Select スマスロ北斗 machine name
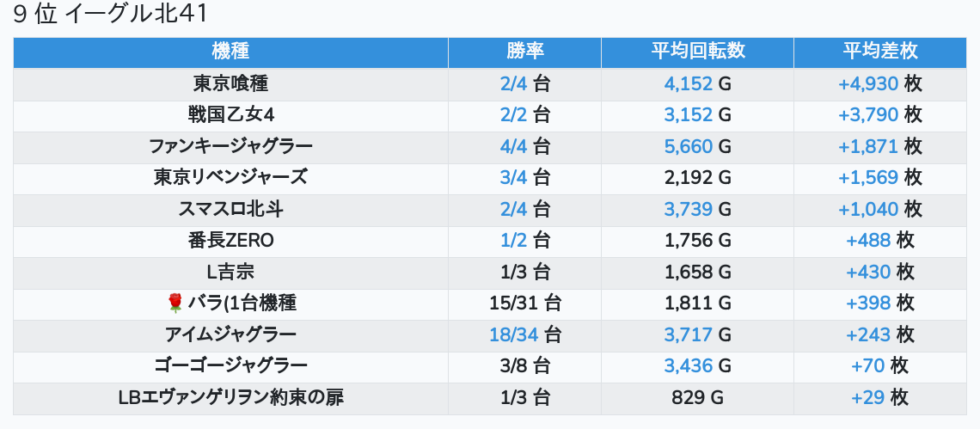Screen dimensions: 980x429 [230, 209]
